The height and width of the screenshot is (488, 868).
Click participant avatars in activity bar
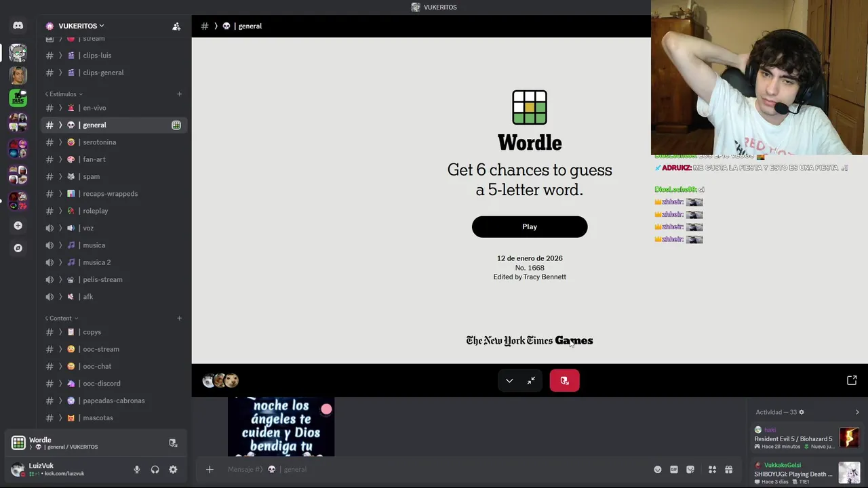(x=220, y=381)
